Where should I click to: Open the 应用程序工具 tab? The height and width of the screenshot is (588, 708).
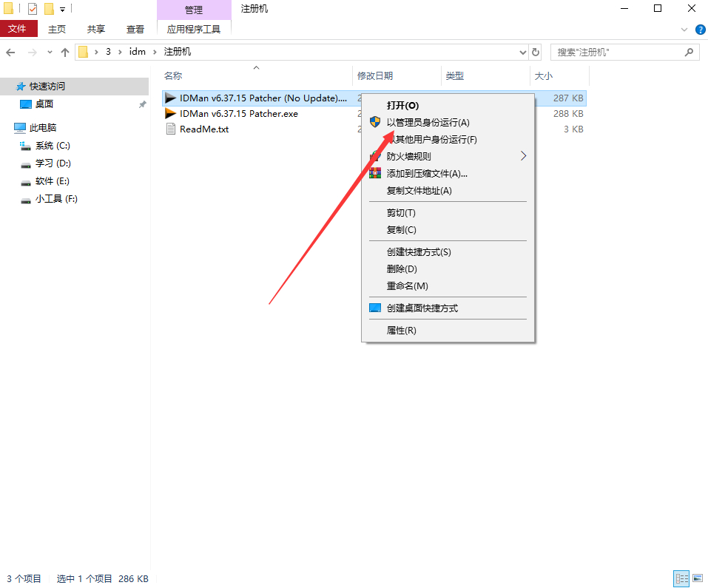pos(194,29)
